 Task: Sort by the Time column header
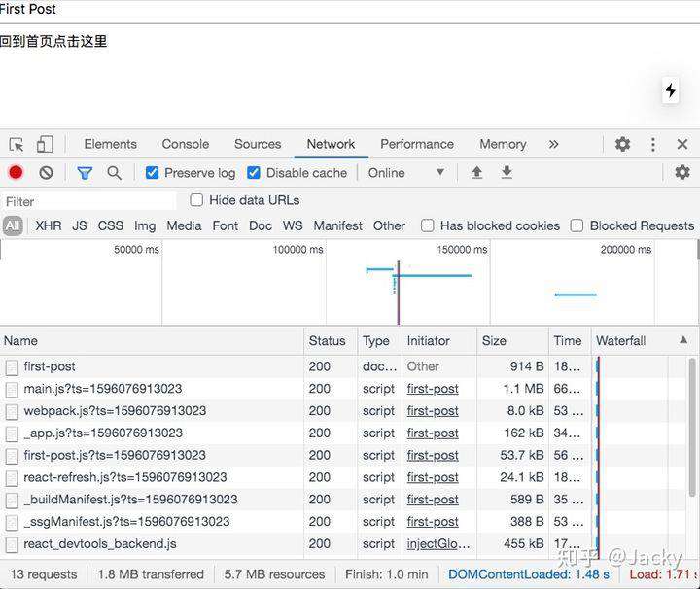[570, 341]
